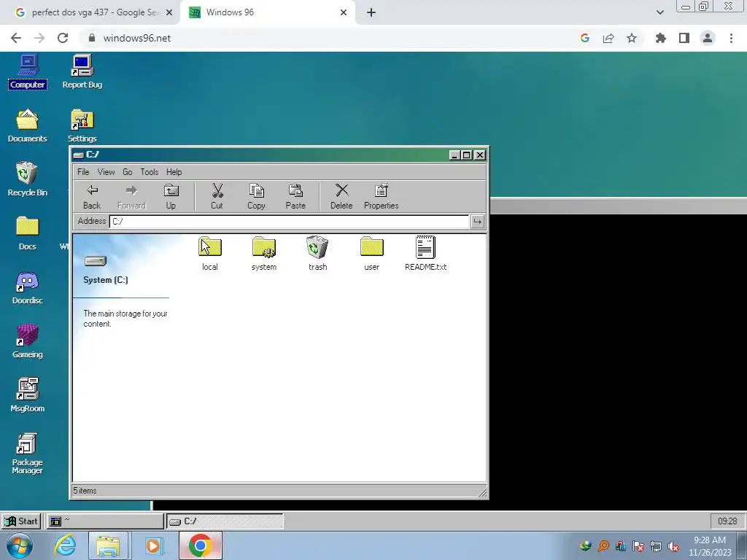Select the terminal ~ taskbar item
747x560 pixels.
pyautogui.click(x=104, y=521)
